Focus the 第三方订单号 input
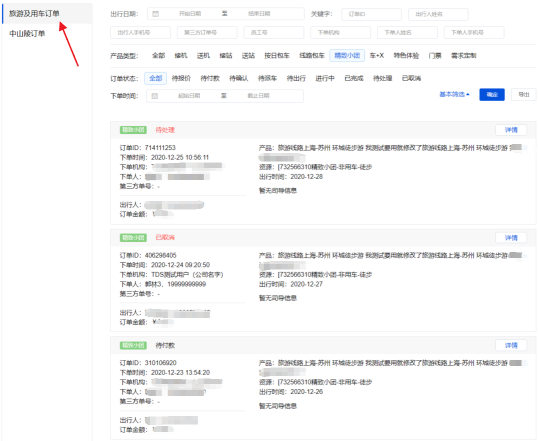 [207, 33]
